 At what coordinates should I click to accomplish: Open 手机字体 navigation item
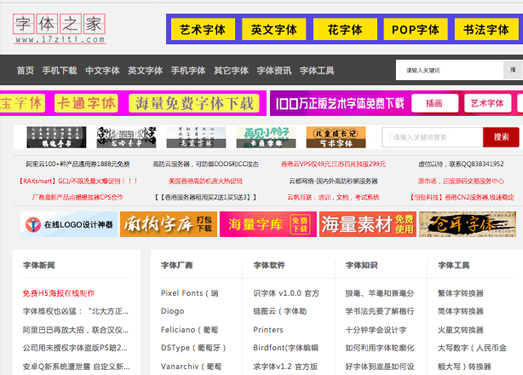[188, 70]
